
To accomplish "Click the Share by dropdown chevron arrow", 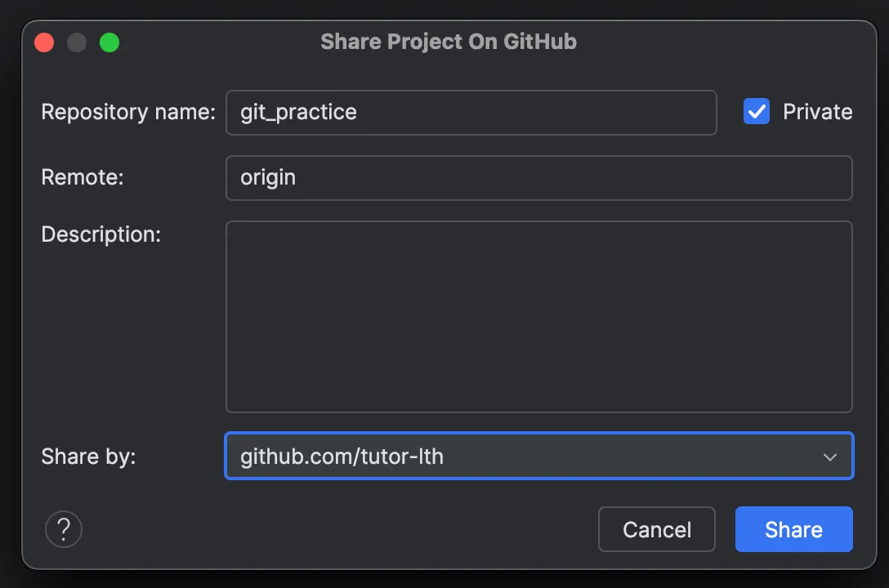I will [x=830, y=457].
